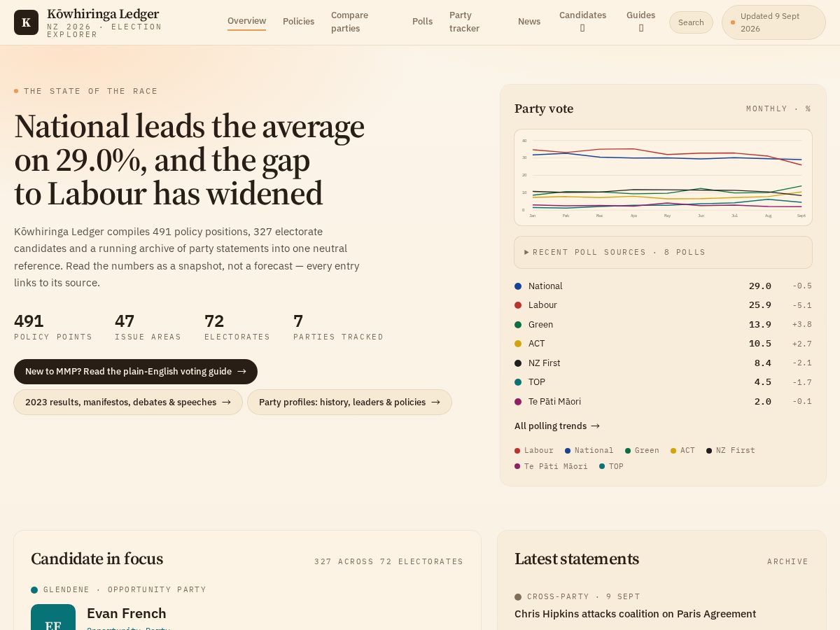Click the Labour change value -5.1
The width and height of the screenshot is (840, 630).
[802, 305]
